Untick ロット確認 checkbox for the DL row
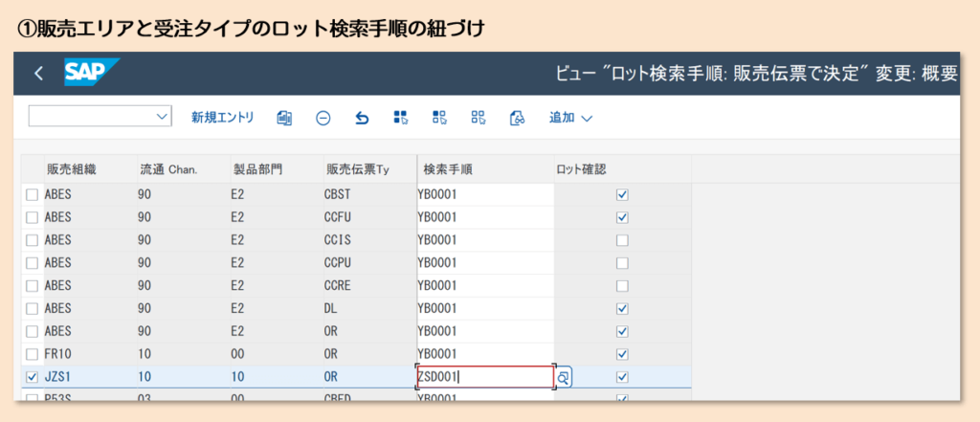This screenshot has width=980, height=422. [x=622, y=308]
